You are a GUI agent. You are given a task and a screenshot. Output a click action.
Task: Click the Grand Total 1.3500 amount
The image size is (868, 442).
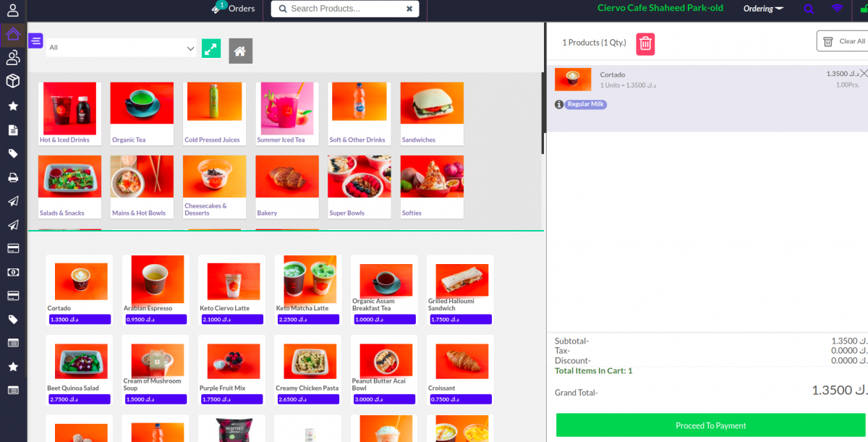pyautogui.click(x=839, y=391)
